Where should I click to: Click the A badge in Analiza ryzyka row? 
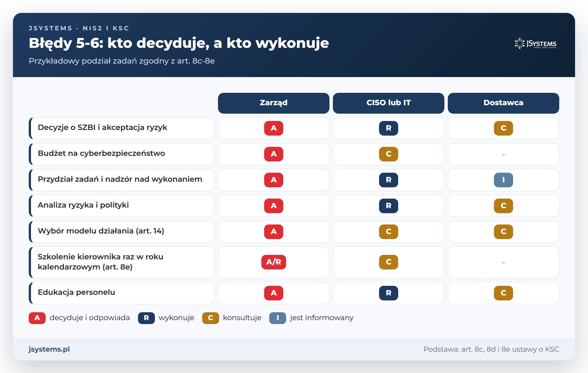click(273, 206)
